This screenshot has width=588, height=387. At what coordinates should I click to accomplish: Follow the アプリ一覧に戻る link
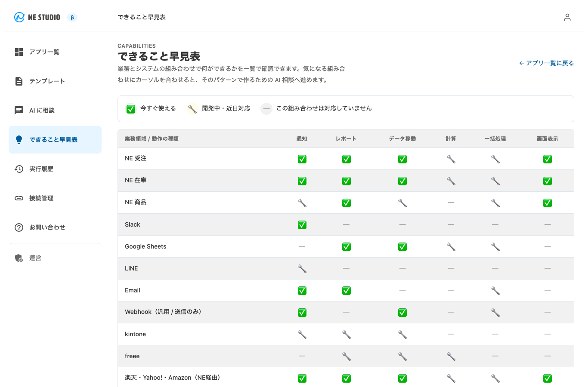pos(546,63)
